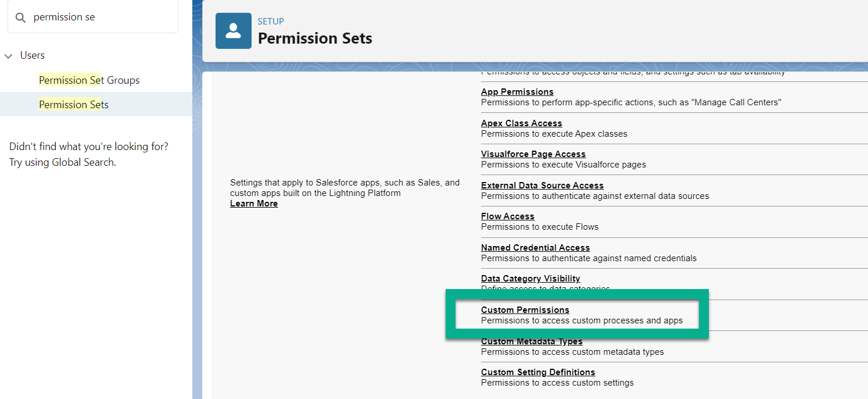Viewport: 868px width, 399px height.
Task: Collapse the Users section in sidebar
Action: 8,55
